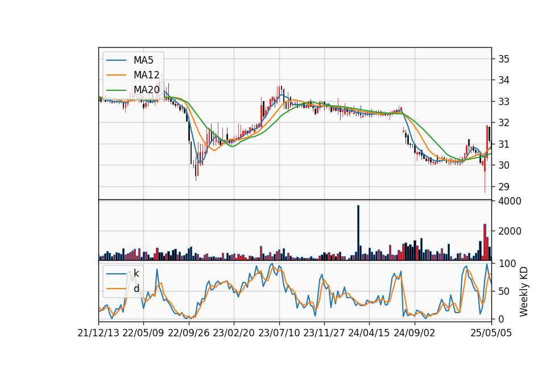Click the price axis value 32
The image size is (546, 392).
(x=504, y=123)
